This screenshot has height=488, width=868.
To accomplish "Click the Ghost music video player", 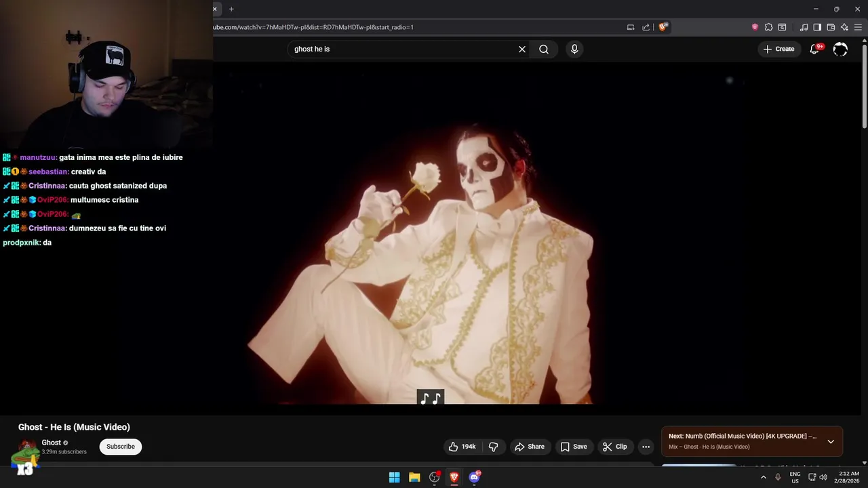I will (x=430, y=234).
